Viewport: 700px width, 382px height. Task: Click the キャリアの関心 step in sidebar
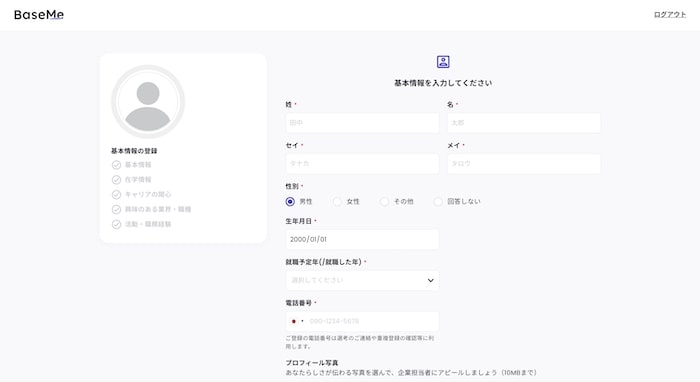[x=148, y=195]
